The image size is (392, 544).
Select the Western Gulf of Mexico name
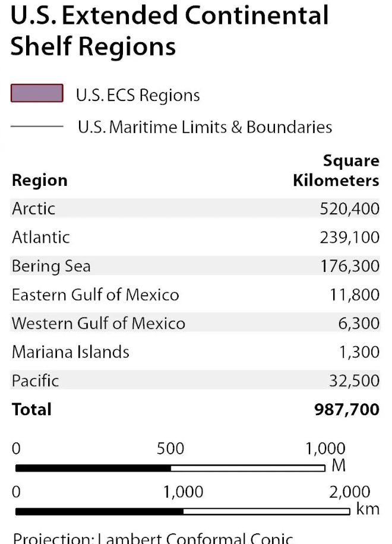pyautogui.click(x=99, y=324)
